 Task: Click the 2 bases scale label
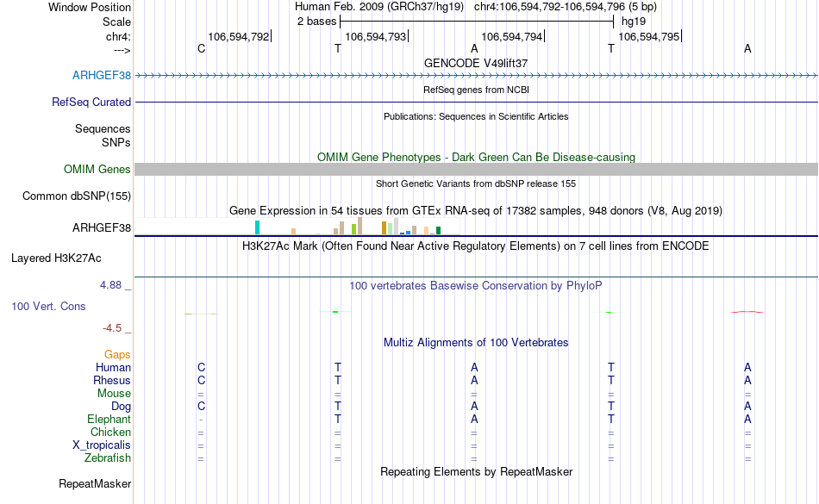pos(317,22)
